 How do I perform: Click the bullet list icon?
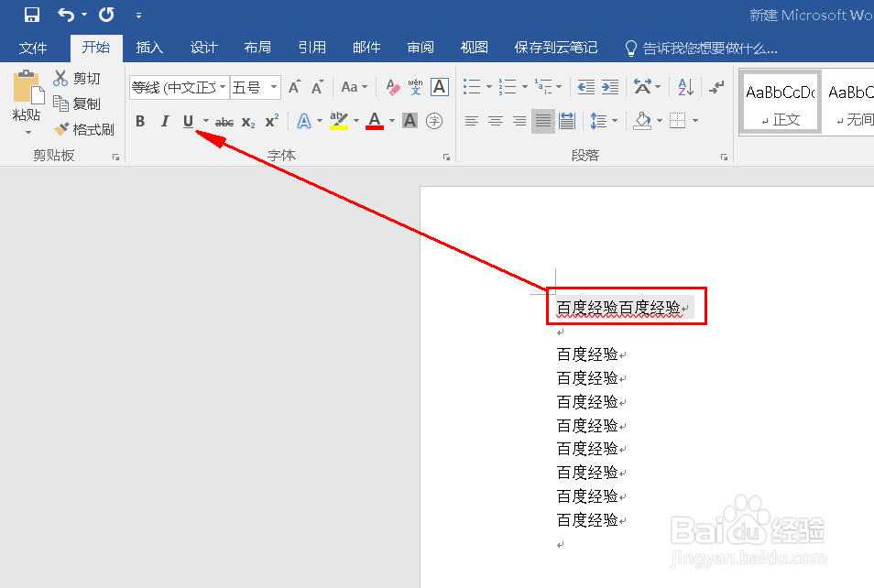[472, 87]
